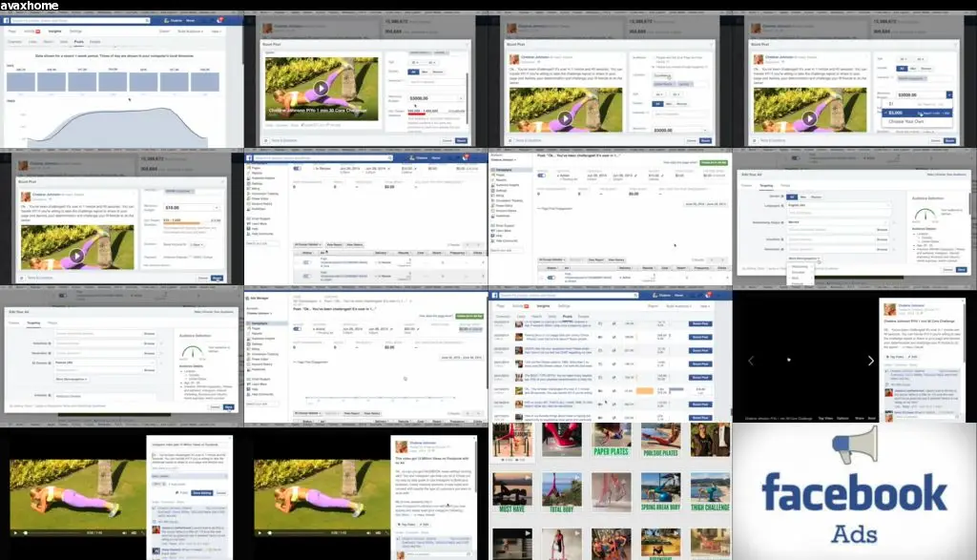Click date-range slider in third-row second frame
This screenshot has width=977, height=560.
point(380,398)
